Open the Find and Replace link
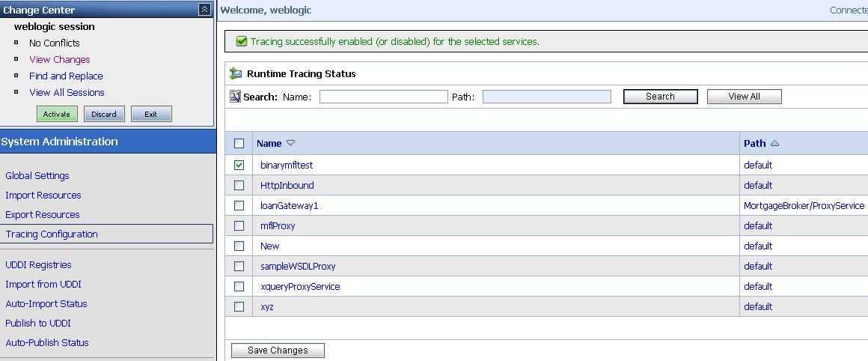 point(66,76)
